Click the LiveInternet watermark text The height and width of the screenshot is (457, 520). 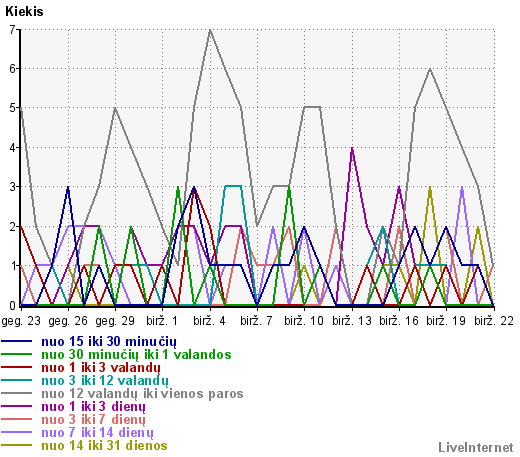476,448
